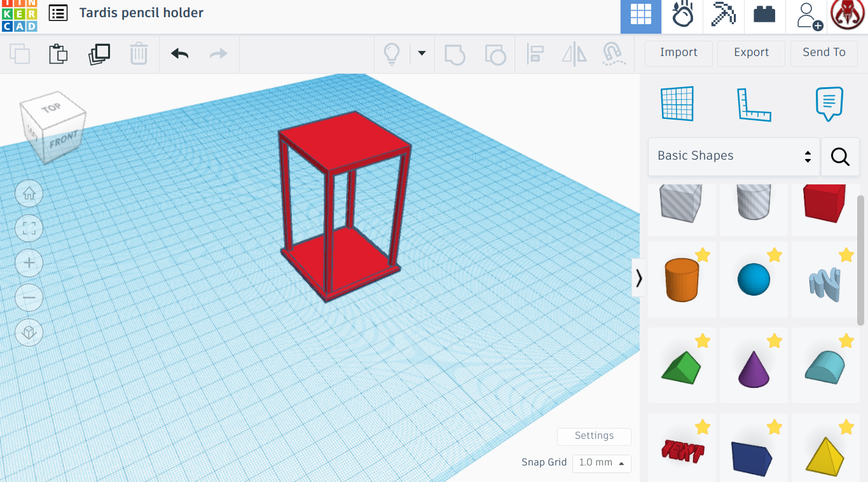The width and height of the screenshot is (868, 482).
Task: Toggle favorite star on Sphere shape
Action: pos(775,255)
